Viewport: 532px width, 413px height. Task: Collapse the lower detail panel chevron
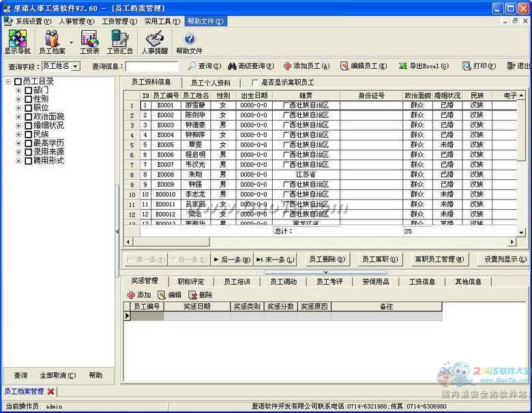(x=325, y=272)
